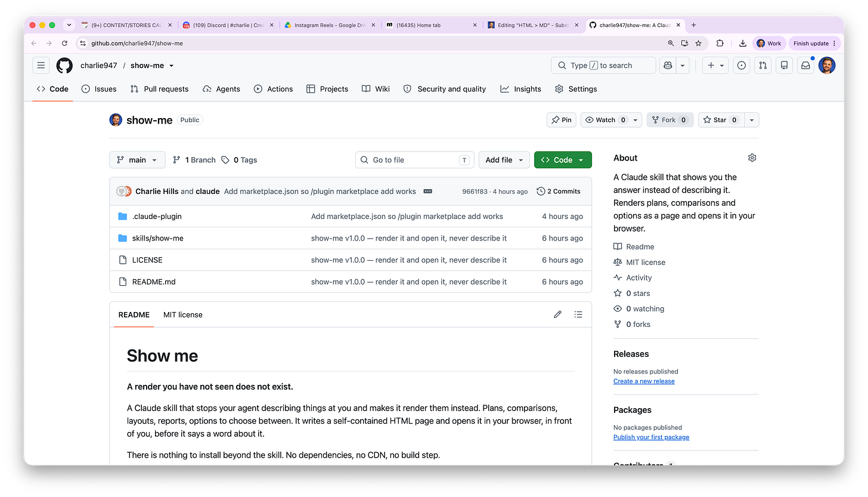Viewport: 868px width, 497px height.
Task: Go back using browser back arrow
Action: pyautogui.click(x=33, y=44)
